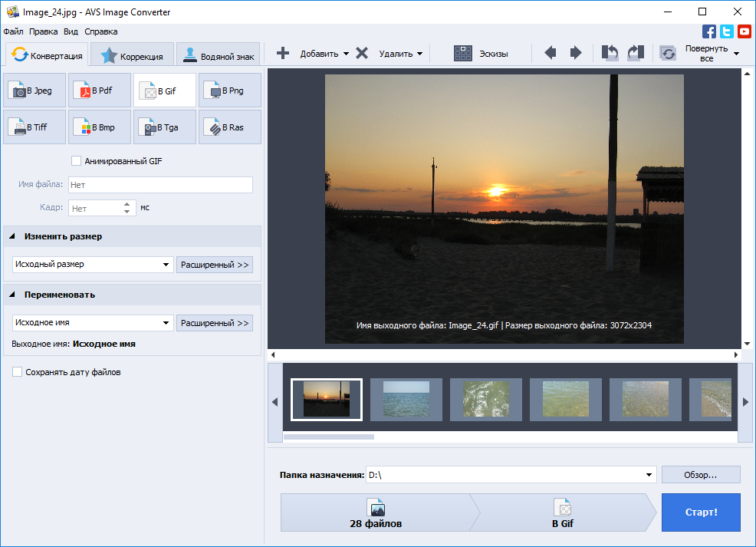Screen dimensions: 756x547
Task: Collapse the Изменить размер section
Action: point(13,236)
